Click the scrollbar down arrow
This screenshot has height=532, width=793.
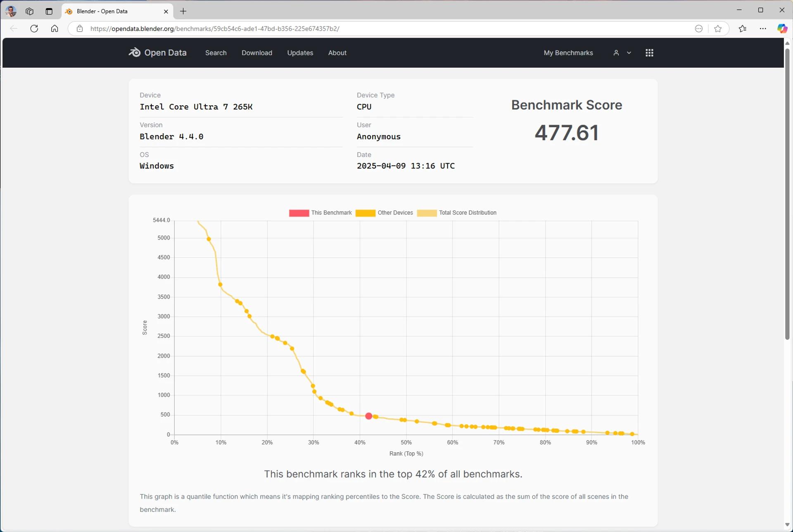tap(787, 525)
